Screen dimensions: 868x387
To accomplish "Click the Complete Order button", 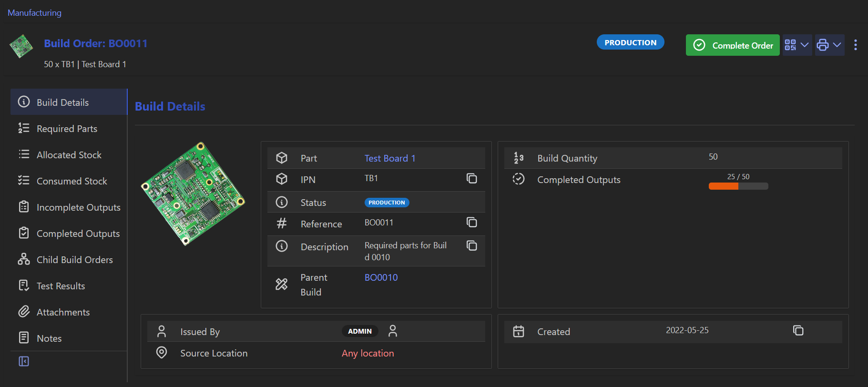I will click(733, 45).
